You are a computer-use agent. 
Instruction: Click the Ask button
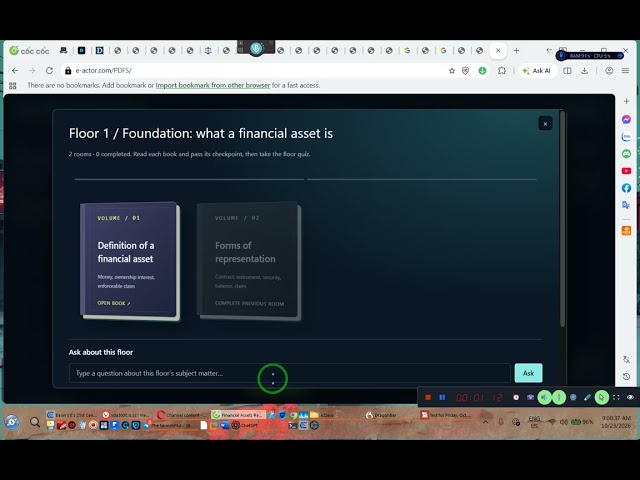point(528,373)
